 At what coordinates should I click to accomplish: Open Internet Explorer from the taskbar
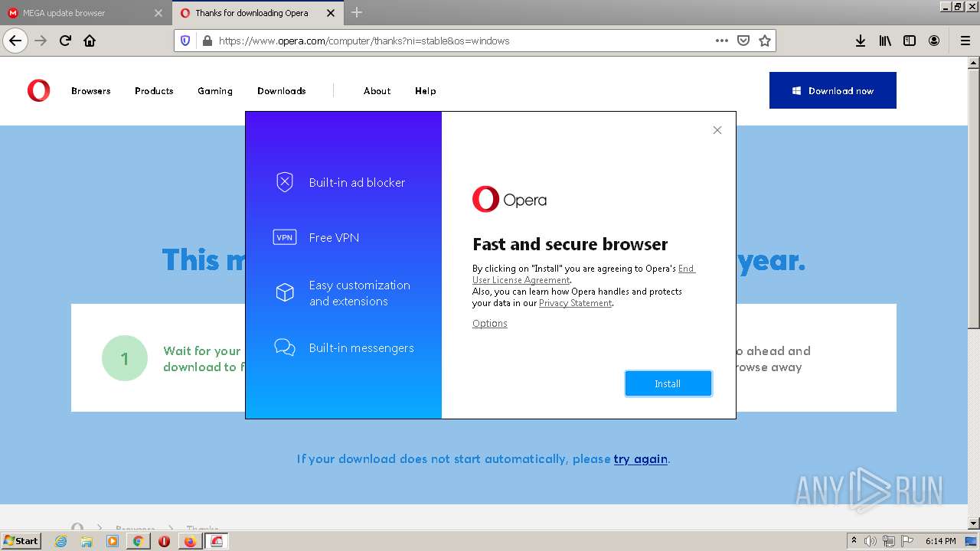(60, 541)
